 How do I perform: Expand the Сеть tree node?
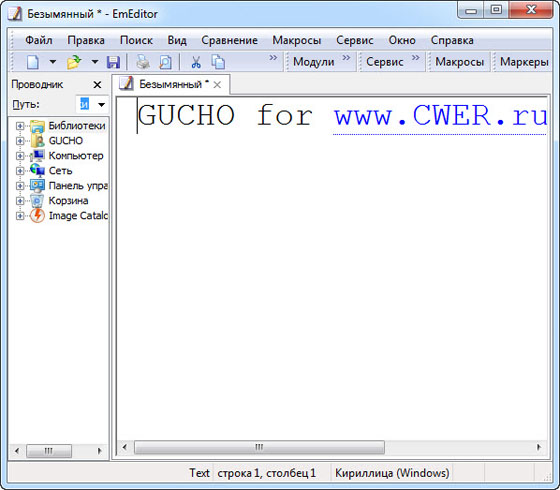[x=20, y=171]
